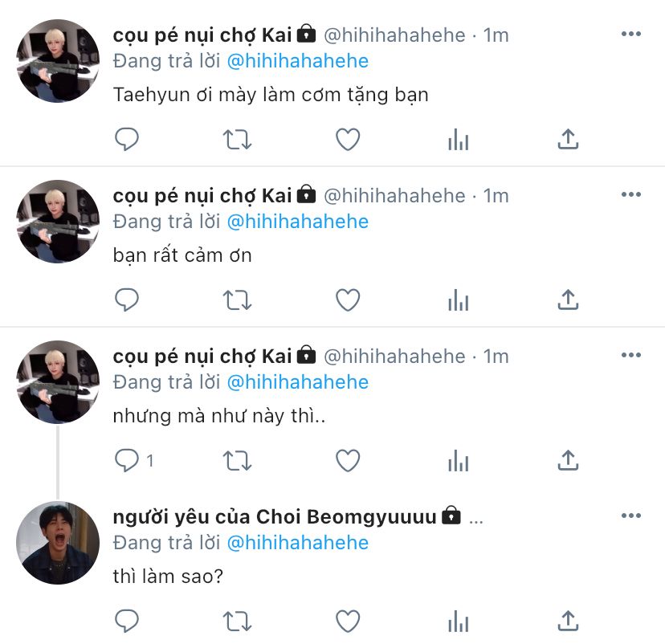
Task: Like the "Taehyun ơi" tweet
Action: click(x=348, y=139)
